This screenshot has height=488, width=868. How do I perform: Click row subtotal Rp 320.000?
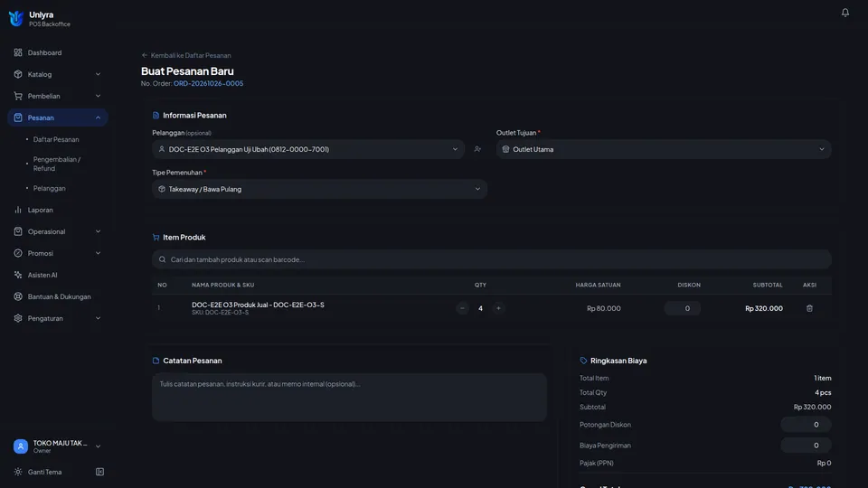[x=764, y=308]
